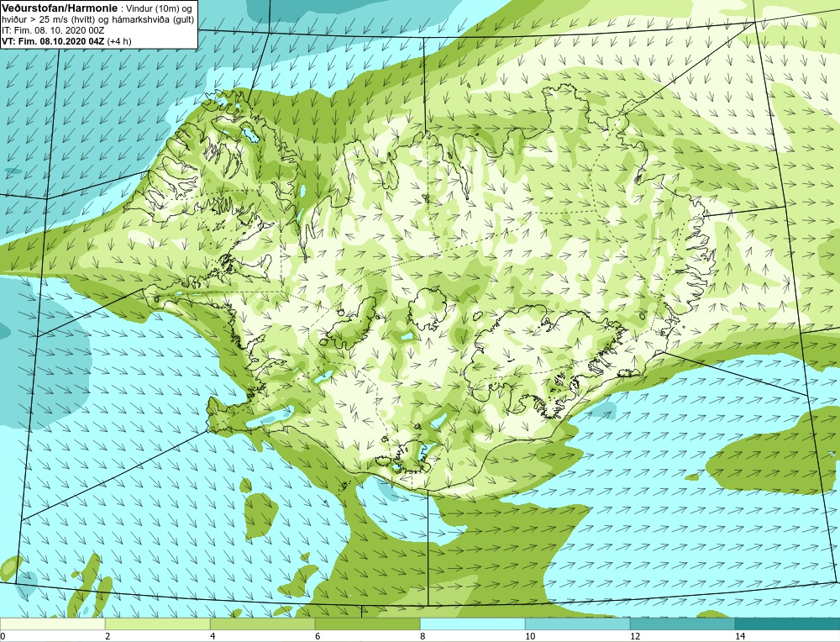Click the legend scale label '6'
Viewport: 840px width, 642px height.
[x=318, y=636]
